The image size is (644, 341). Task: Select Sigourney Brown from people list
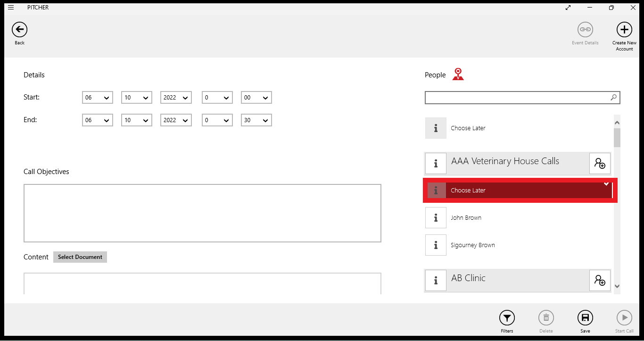473,245
